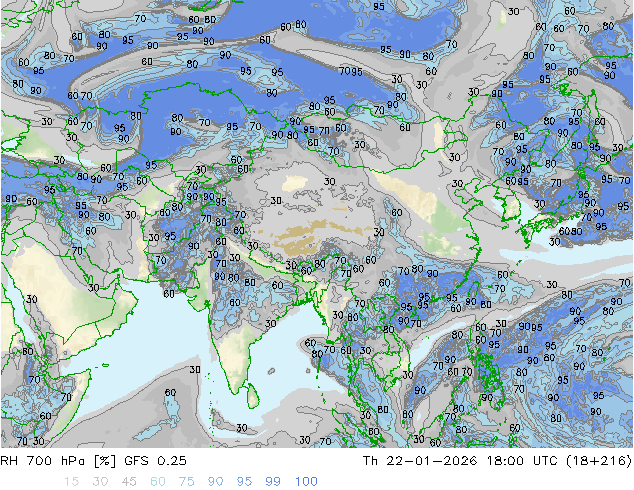Viewport: 634px width, 490px height.
Task: Click the merged "7095" contour label
Action: pyautogui.click(x=351, y=72)
